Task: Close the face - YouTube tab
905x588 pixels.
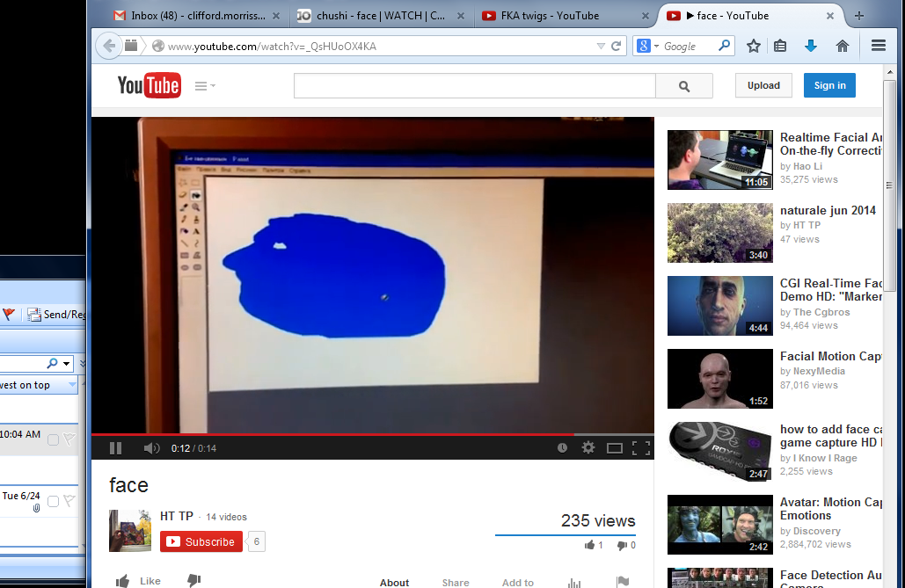Action: 830,16
